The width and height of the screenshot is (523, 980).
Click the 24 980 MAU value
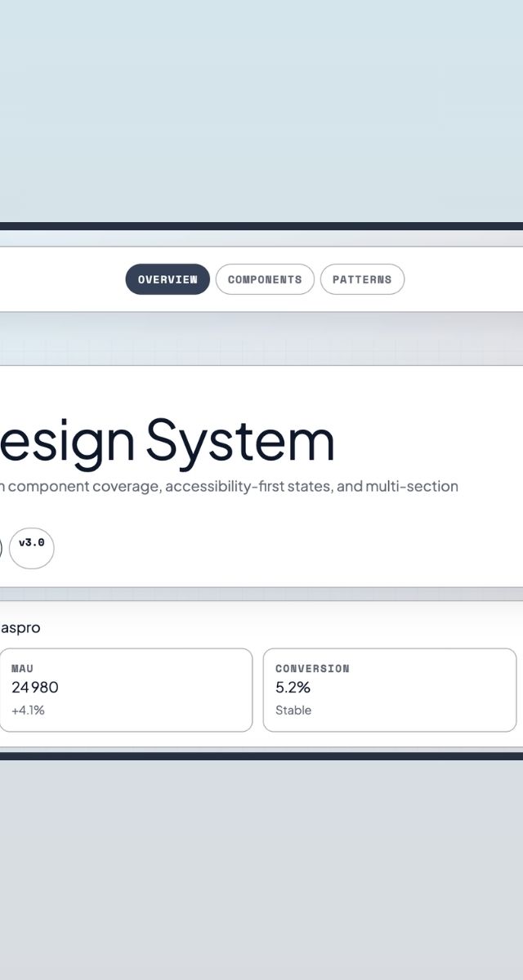[x=35, y=688]
